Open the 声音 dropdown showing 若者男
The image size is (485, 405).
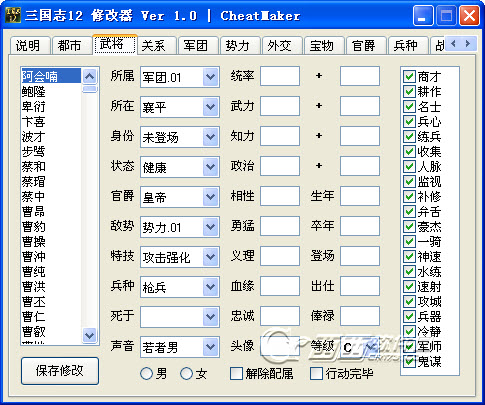click(210, 347)
